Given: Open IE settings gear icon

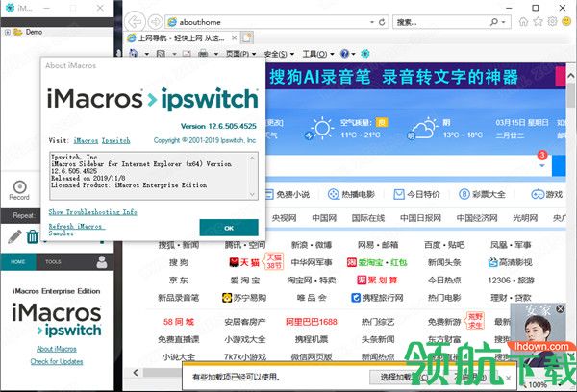Looking at the screenshot, I should [552, 22].
